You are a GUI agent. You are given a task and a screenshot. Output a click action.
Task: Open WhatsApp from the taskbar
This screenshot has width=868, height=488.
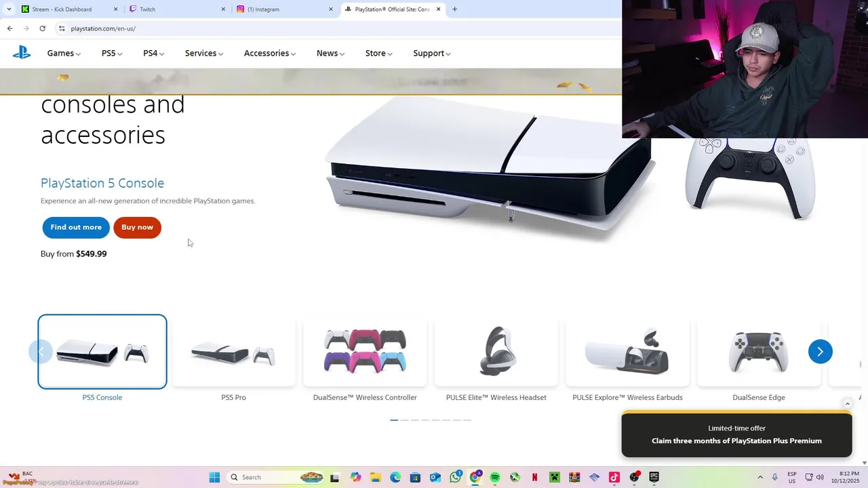point(455,477)
